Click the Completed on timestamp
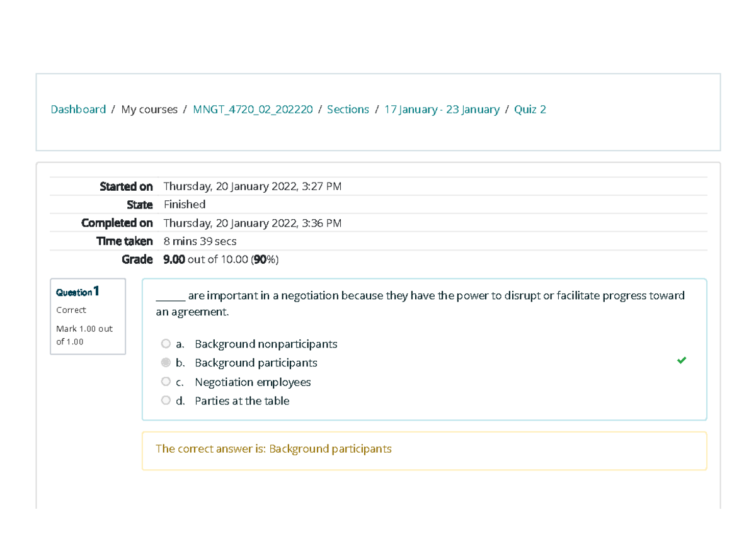The height and width of the screenshot is (534, 756). click(251, 222)
